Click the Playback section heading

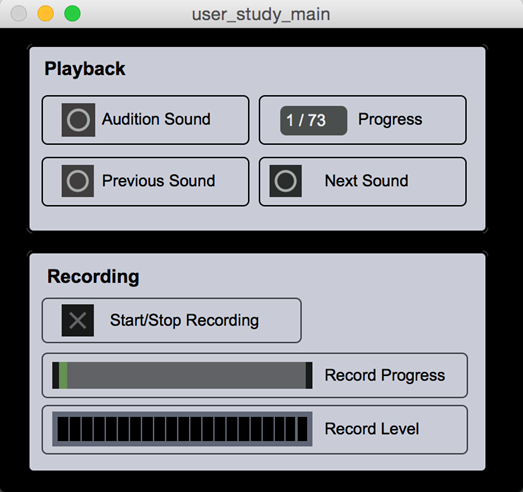coord(85,69)
